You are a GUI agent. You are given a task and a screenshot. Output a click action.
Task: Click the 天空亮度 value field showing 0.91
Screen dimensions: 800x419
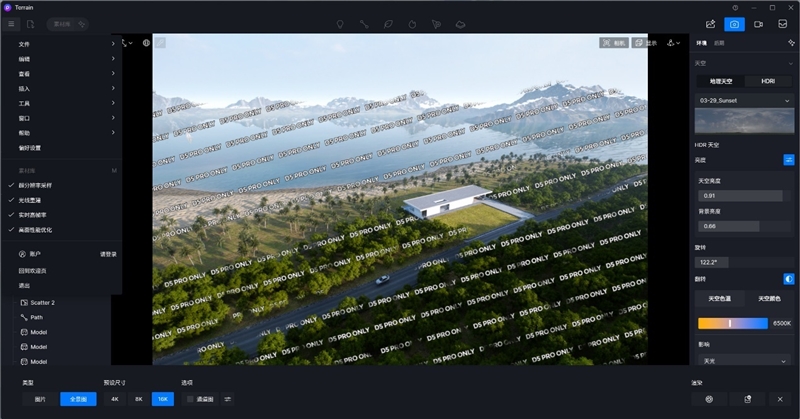coord(740,195)
